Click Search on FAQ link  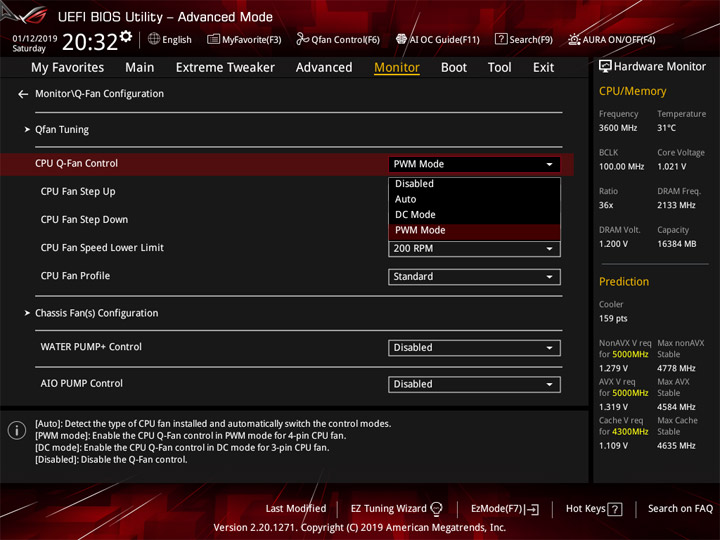pos(680,509)
